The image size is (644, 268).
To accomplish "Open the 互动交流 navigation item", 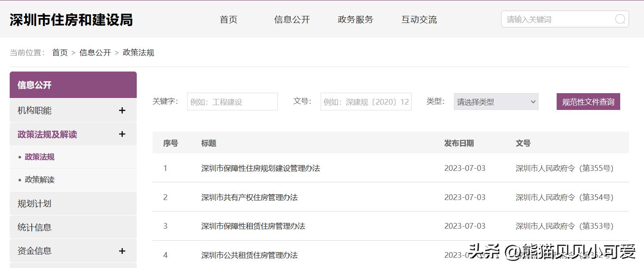I will coord(418,19).
